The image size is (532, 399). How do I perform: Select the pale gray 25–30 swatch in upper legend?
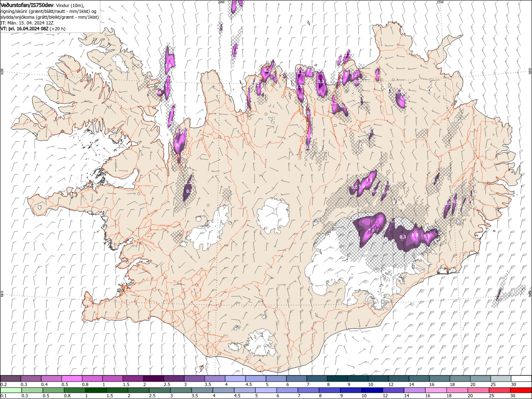pyautogui.click(x=501, y=379)
